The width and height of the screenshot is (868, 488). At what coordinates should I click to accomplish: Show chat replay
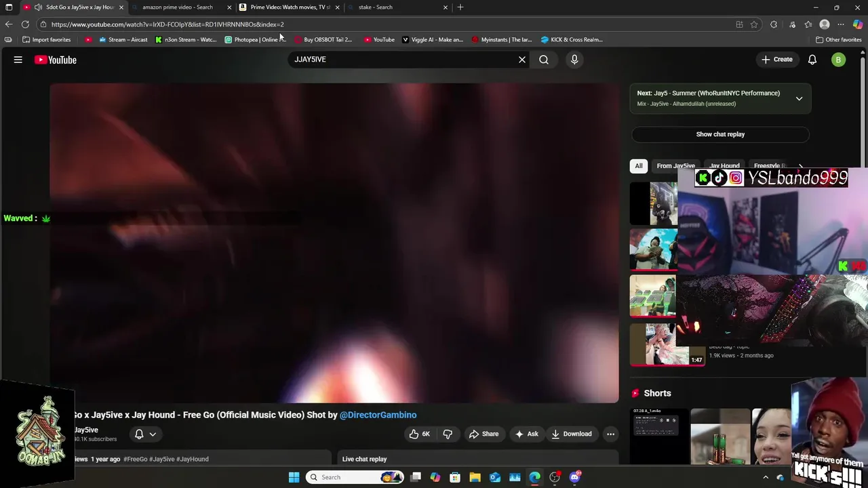click(x=720, y=134)
